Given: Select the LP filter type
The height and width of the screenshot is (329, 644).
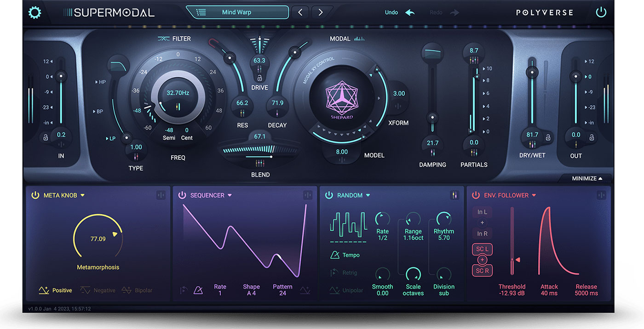Looking at the screenshot, I should (110, 138).
